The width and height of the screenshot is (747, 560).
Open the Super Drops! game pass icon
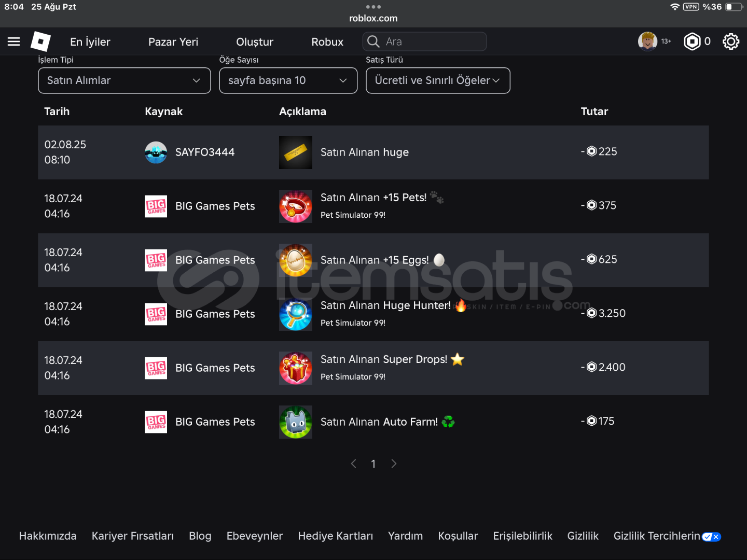point(296,368)
